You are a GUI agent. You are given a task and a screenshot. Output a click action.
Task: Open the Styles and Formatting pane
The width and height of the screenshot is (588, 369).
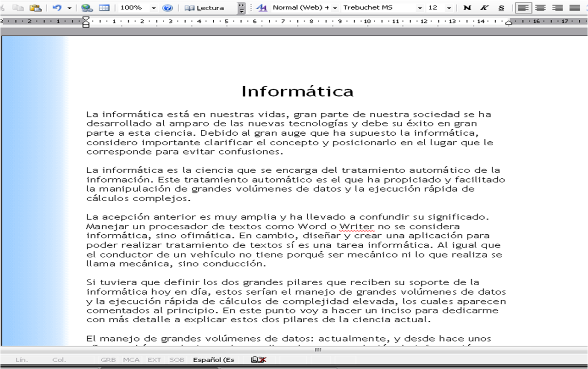tap(262, 8)
